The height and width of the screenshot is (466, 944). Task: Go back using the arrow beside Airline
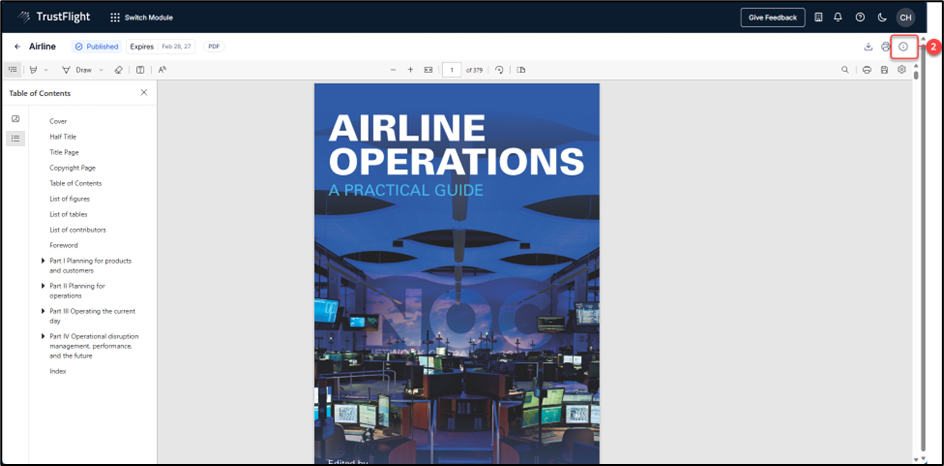click(x=17, y=47)
